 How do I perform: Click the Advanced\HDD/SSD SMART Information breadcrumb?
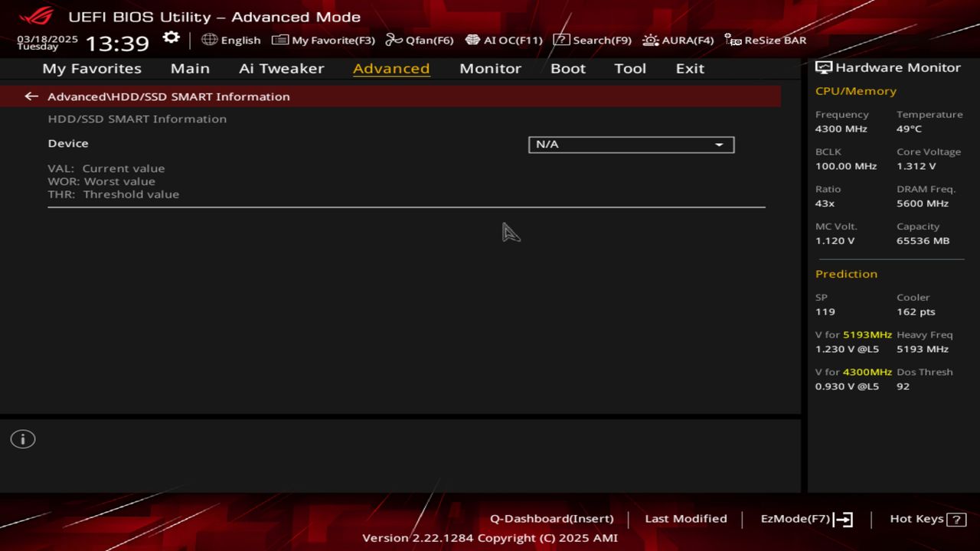168,96
